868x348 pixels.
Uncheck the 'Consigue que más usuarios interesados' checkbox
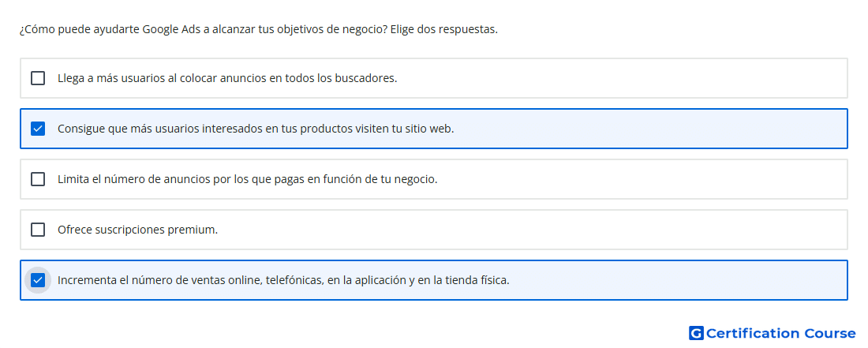click(x=38, y=129)
